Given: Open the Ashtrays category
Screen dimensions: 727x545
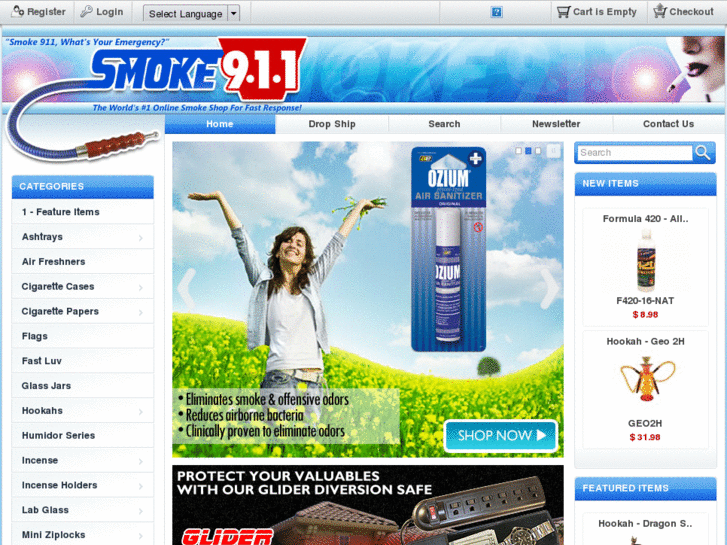Looking at the screenshot, I should 83,237.
